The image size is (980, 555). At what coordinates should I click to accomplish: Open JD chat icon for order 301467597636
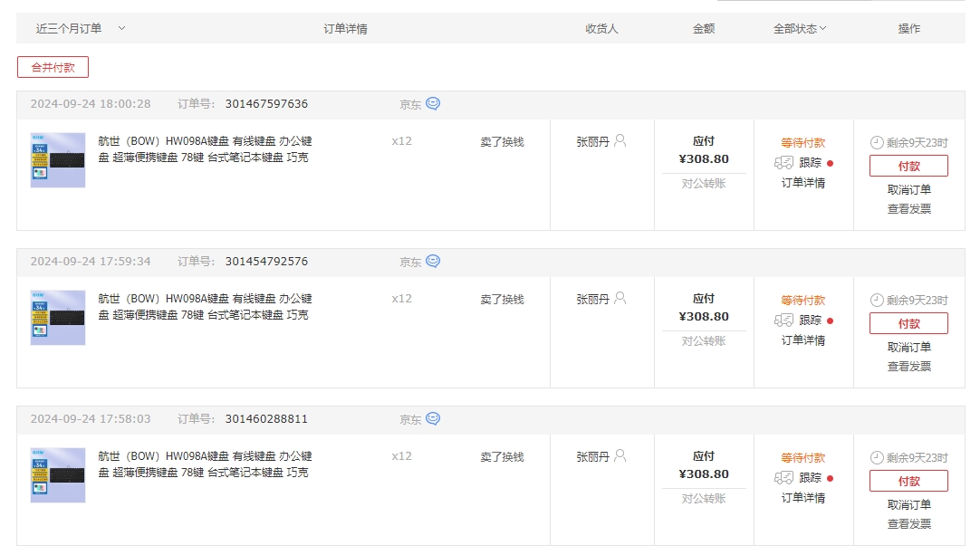point(433,104)
